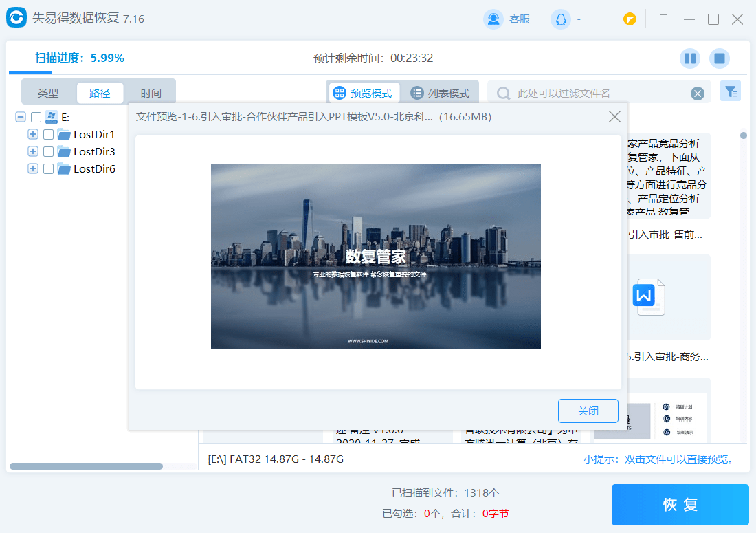Click the app logo icon in title bar

16,18
